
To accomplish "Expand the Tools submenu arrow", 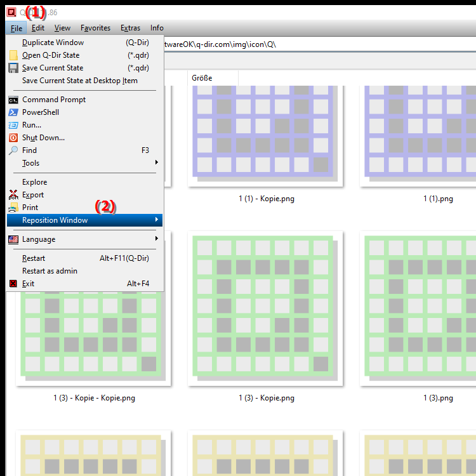I will pos(157,162).
